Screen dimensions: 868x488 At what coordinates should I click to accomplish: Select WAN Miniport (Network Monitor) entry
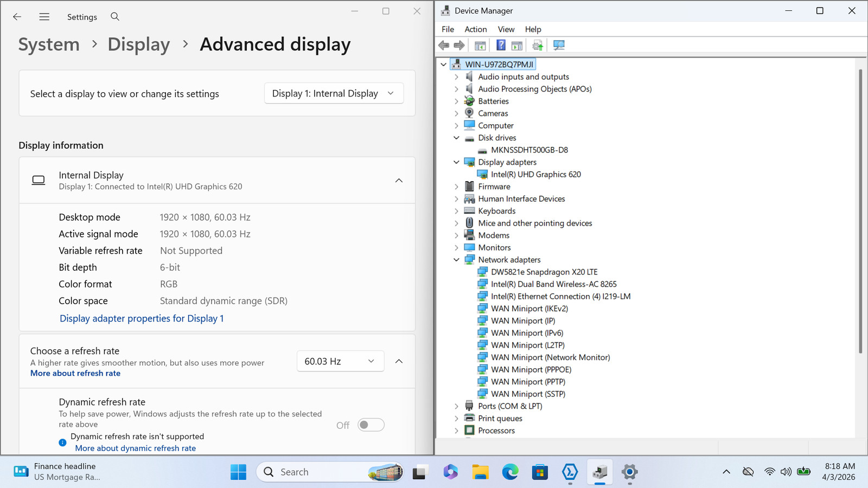pyautogui.click(x=550, y=357)
